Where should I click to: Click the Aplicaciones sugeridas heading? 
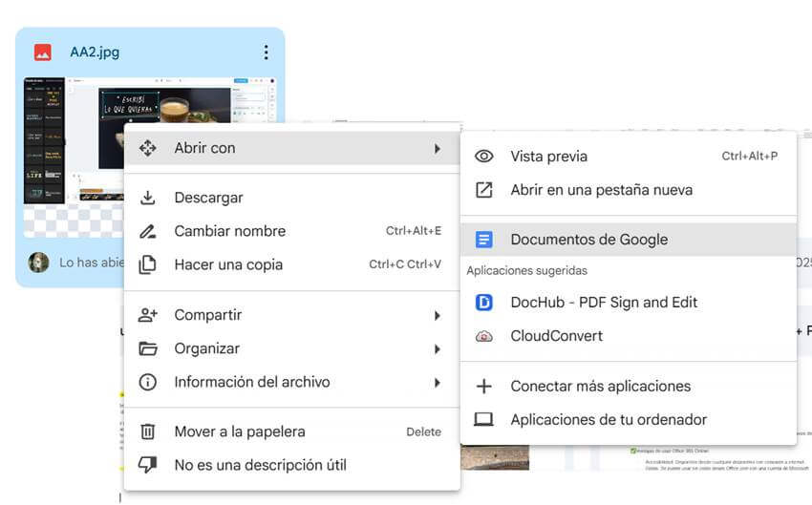[526, 270]
